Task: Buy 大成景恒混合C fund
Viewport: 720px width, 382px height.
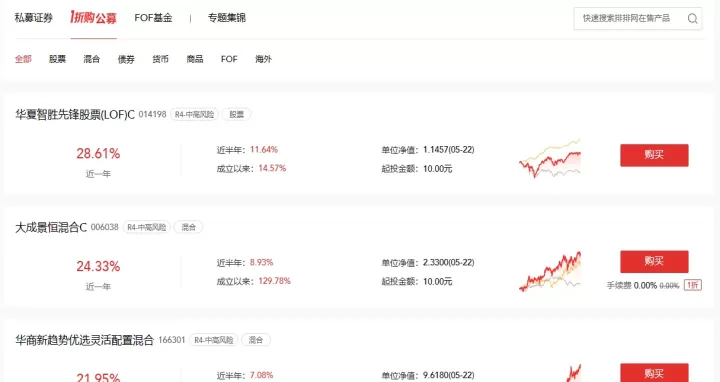Action: point(654,262)
